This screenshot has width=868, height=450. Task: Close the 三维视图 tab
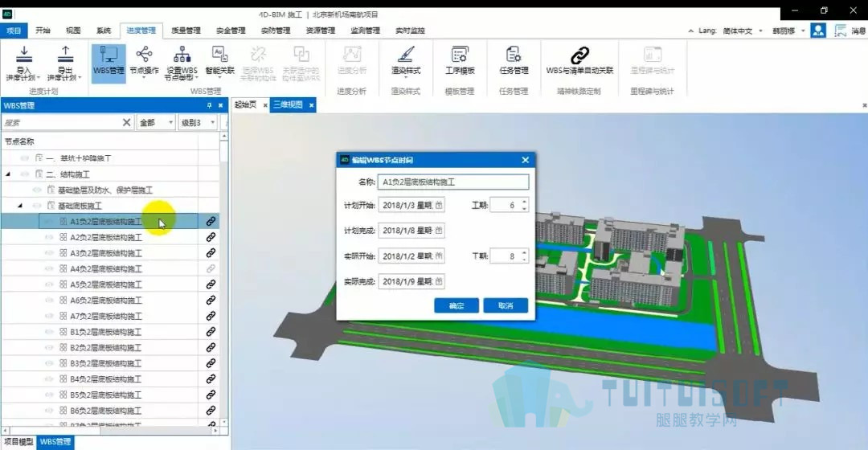point(311,105)
